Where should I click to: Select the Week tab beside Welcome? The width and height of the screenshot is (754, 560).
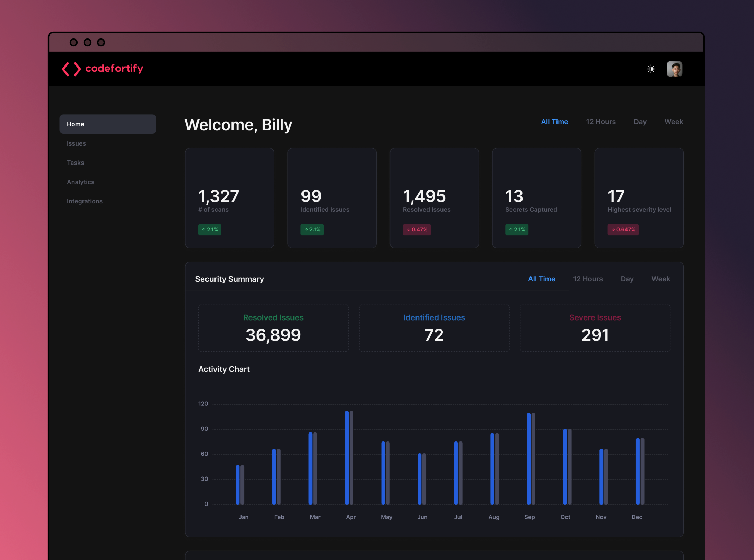coord(673,122)
